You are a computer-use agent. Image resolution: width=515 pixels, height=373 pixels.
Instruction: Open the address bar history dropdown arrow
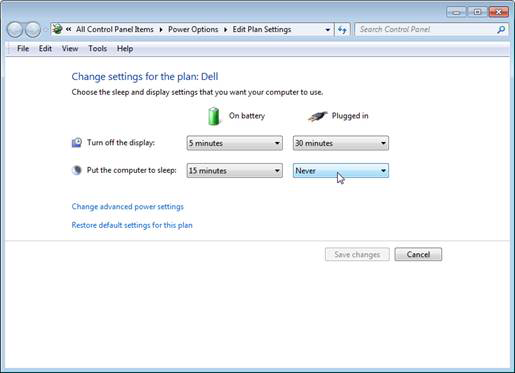[x=328, y=30]
